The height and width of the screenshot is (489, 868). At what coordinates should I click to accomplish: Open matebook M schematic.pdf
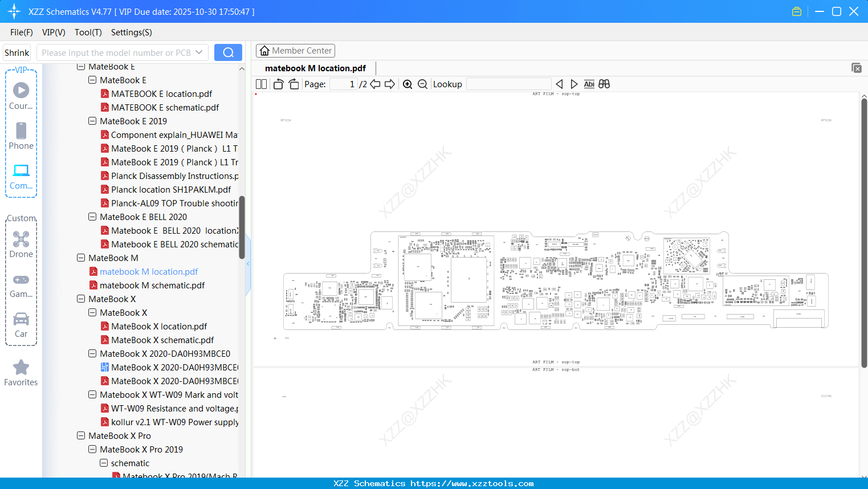click(152, 286)
